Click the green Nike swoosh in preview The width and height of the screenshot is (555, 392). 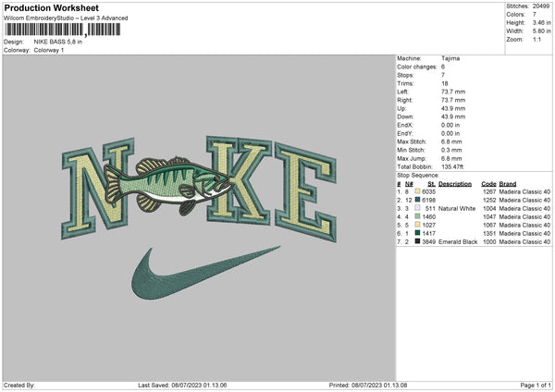(x=205, y=273)
